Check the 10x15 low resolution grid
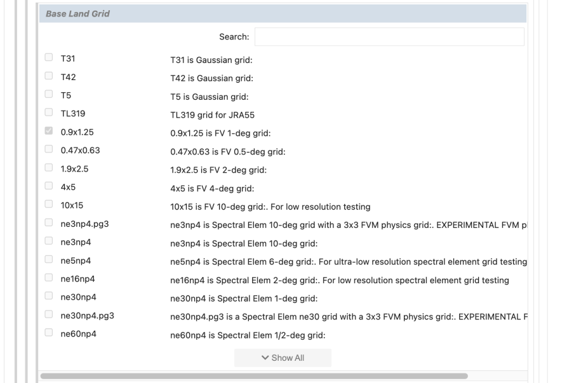588x383 pixels. 49,205
